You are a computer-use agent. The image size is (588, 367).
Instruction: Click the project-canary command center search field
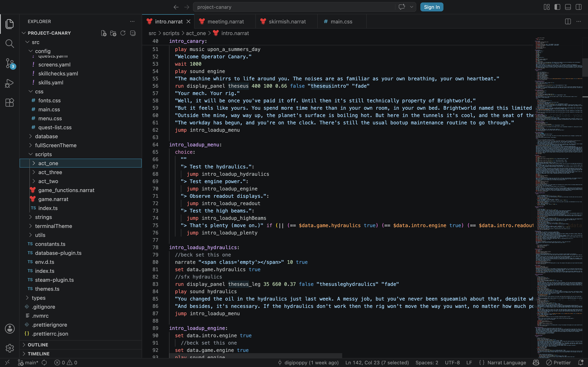tap(294, 7)
